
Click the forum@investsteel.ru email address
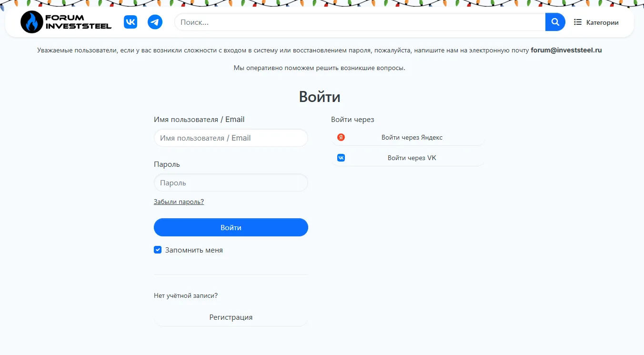(x=566, y=50)
